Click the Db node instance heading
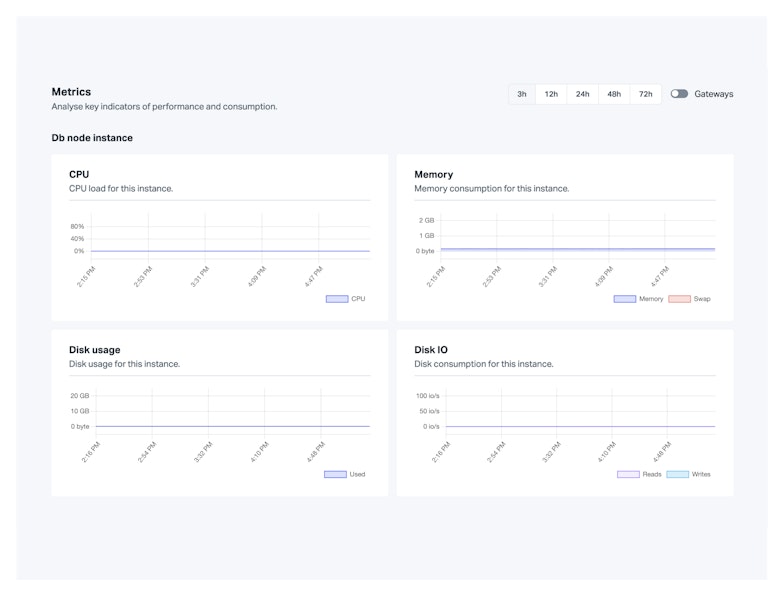This screenshot has height=596, width=784. coord(92,138)
